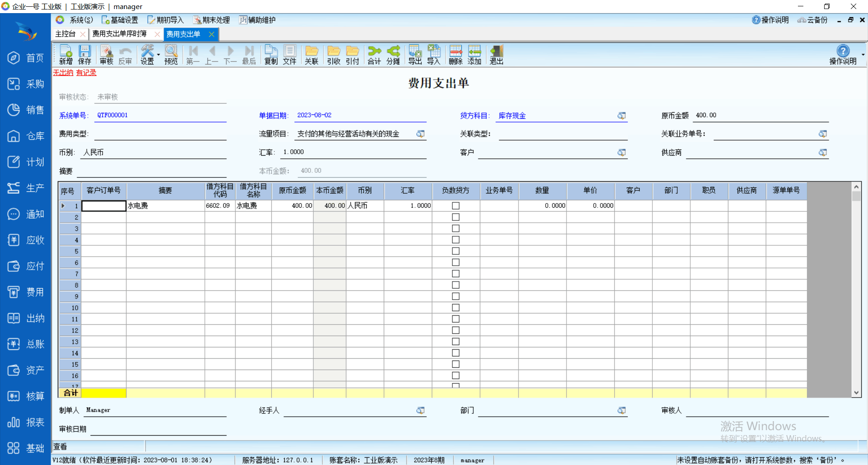This screenshot has height=465, width=868.
Task: Click the 摘要 input field in the header
Action: (151, 171)
